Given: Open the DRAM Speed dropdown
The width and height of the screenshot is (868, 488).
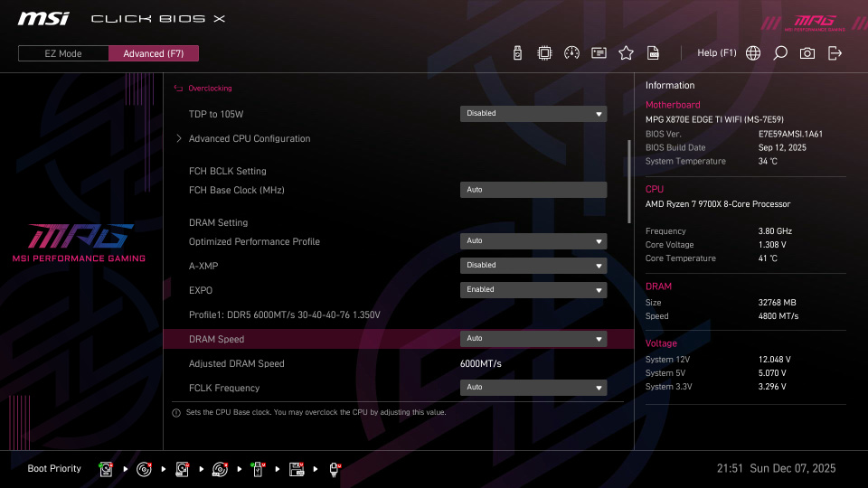Looking at the screenshot, I should click(533, 339).
